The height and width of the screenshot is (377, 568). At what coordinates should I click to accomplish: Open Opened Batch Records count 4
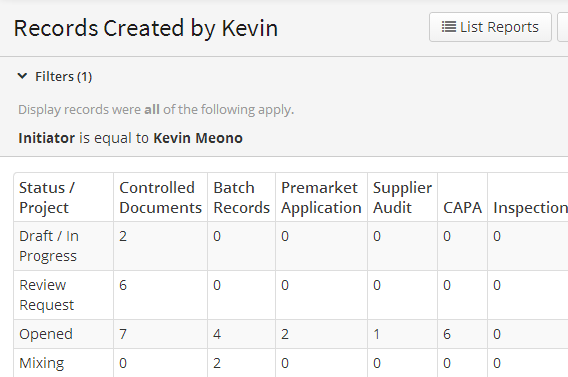(217, 334)
